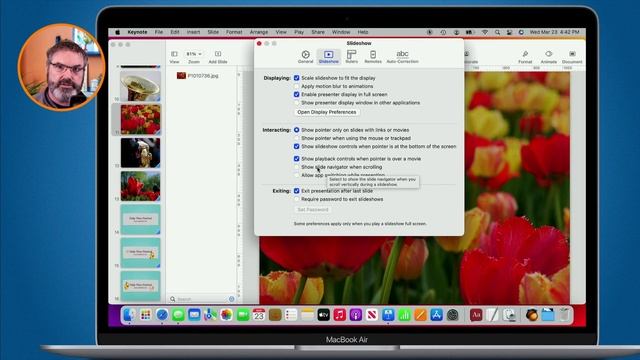Open Launchpad from the Dock
640x360 pixels.
tap(146, 315)
